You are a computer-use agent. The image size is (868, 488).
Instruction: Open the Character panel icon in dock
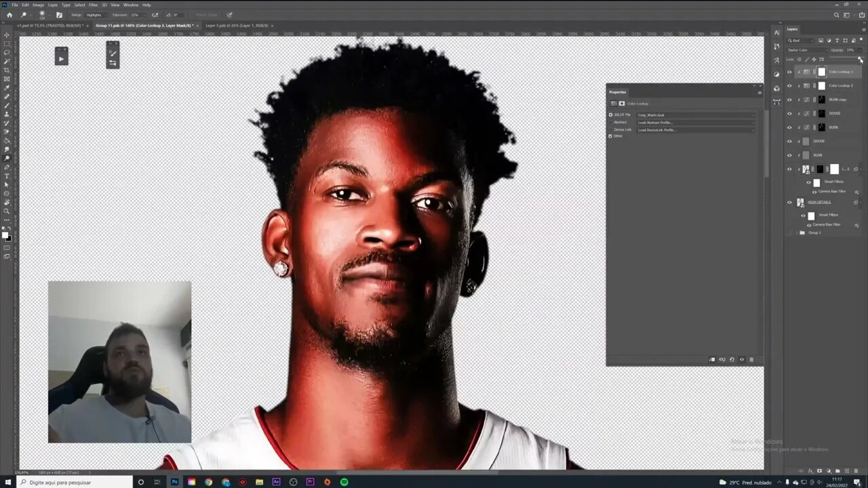[776, 33]
